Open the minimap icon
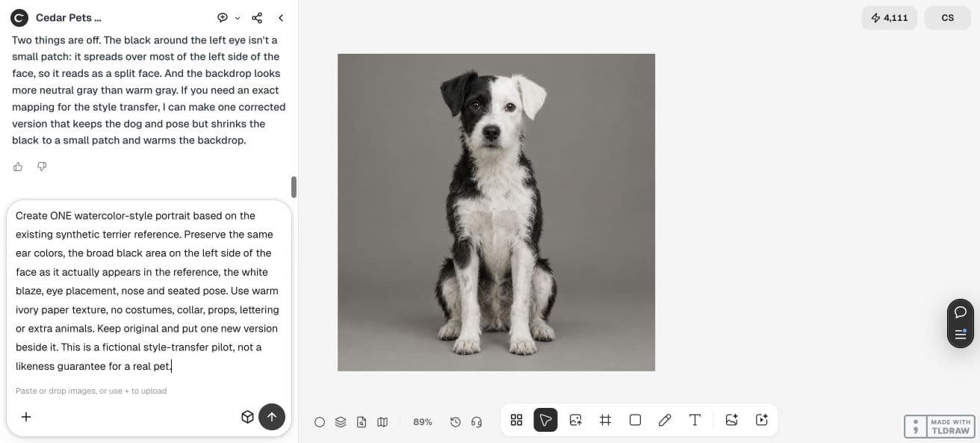This screenshot has width=980, height=443. [x=382, y=422]
